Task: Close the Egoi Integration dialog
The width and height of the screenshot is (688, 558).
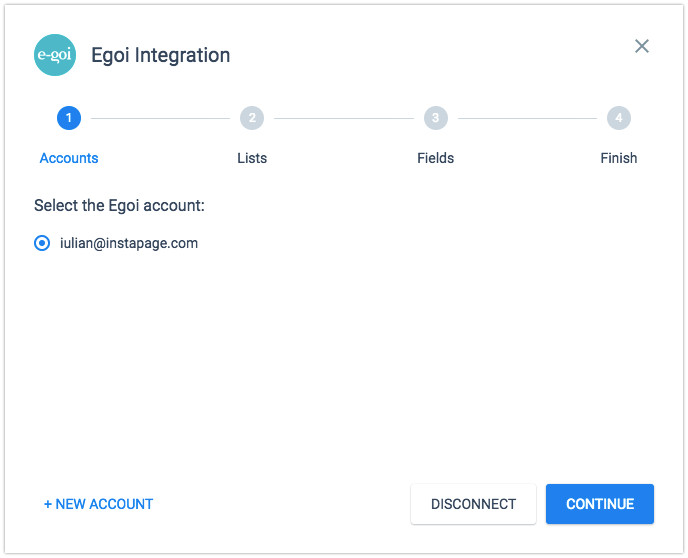Action: coord(641,46)
